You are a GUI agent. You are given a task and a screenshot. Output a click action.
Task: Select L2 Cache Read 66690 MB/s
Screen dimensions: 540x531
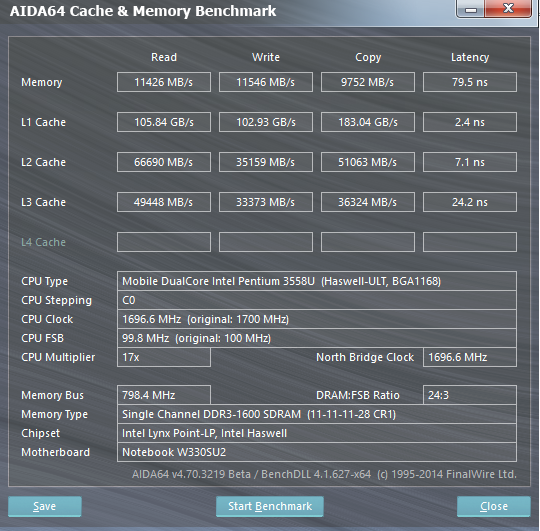[164, 162]
